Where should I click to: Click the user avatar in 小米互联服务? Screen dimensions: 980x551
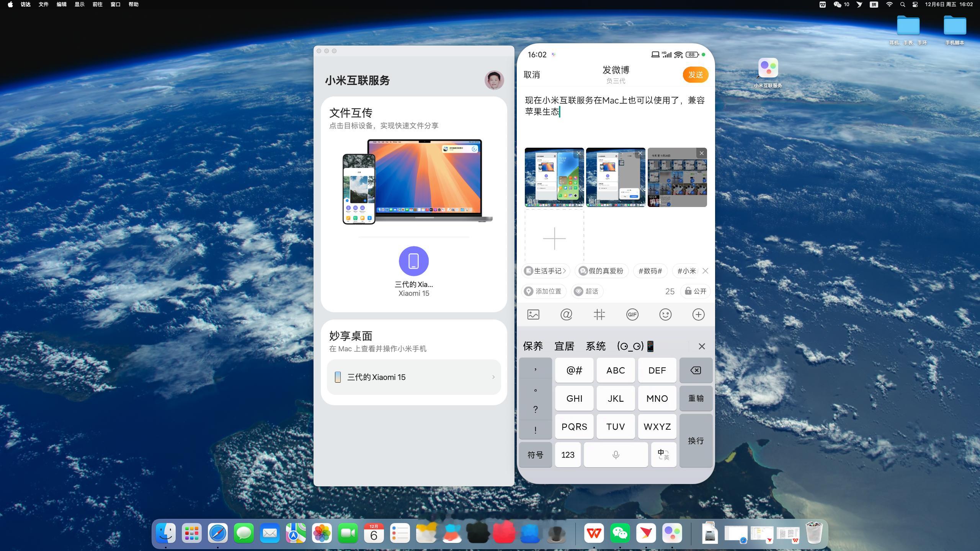tap(494, 80)
